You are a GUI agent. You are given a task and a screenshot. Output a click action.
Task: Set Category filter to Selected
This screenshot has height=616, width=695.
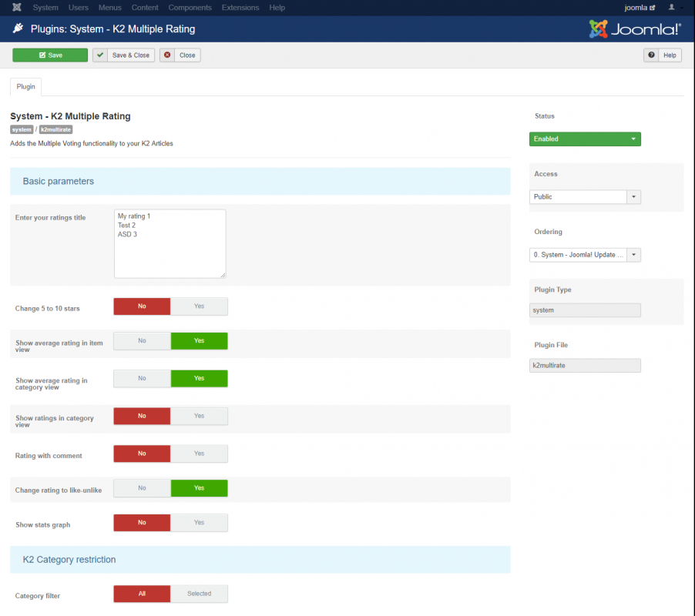point(199,594)
